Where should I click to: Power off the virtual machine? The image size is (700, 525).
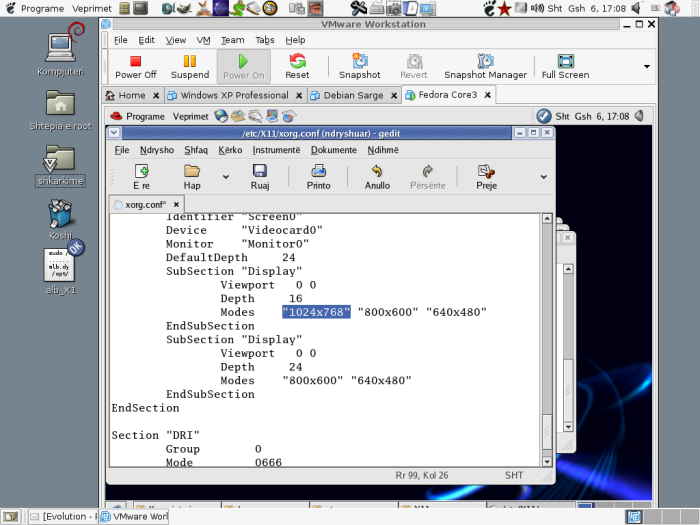pos(136,67)
